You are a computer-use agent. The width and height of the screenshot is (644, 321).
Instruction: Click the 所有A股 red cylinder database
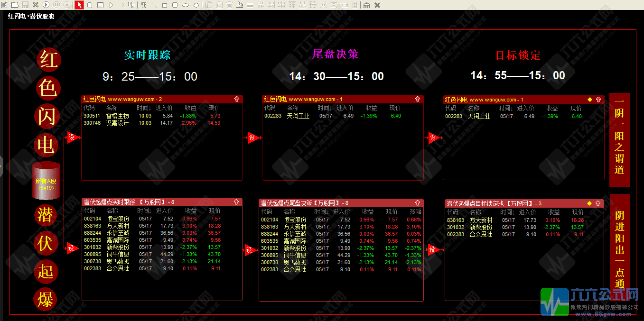click(46, 181)
